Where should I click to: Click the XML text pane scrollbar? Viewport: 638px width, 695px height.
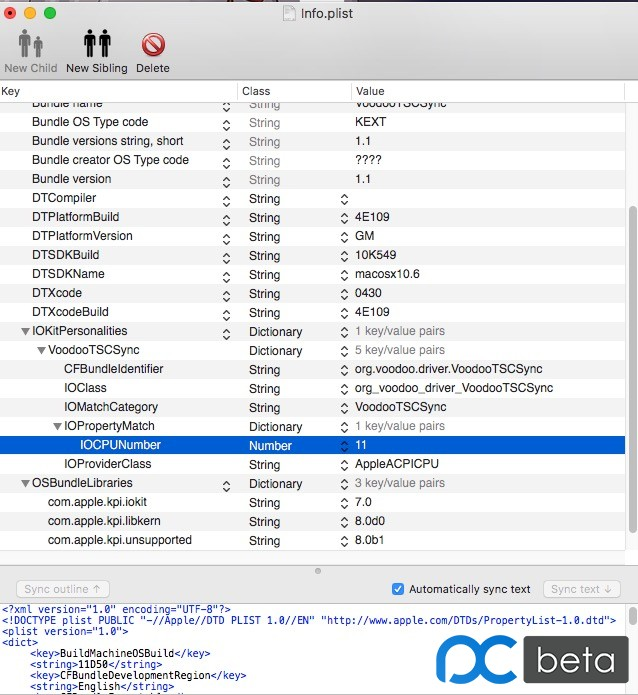(633, 616)
